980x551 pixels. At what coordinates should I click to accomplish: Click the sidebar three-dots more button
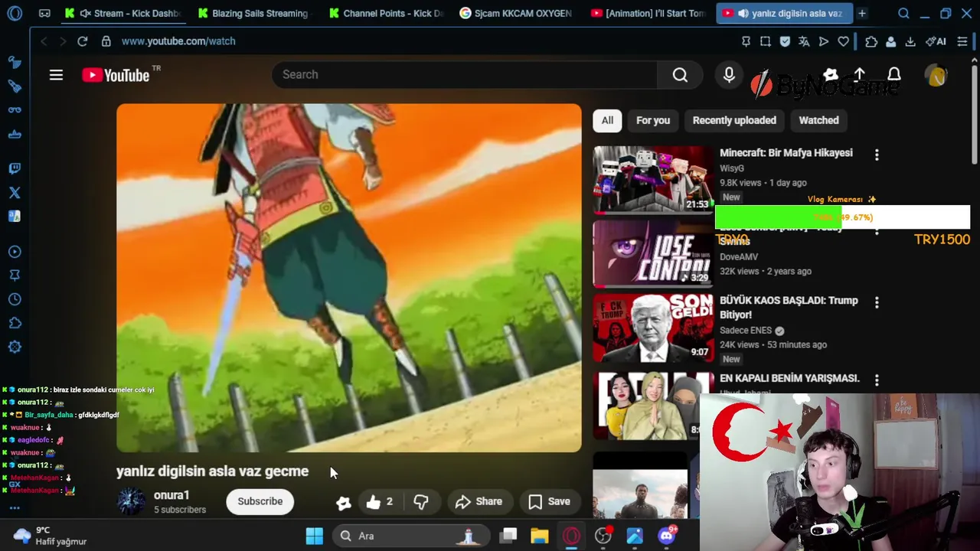coord(15,507)
